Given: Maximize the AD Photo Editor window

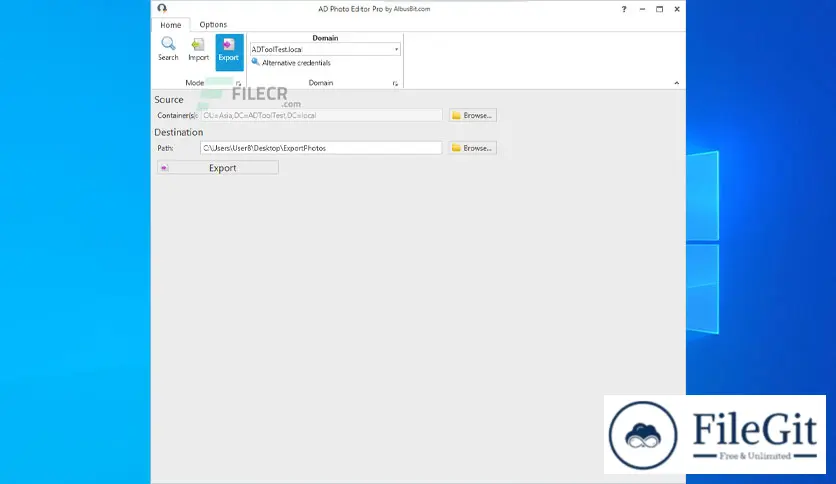Looking at the screenshot, I should click(x=660, y=9).
